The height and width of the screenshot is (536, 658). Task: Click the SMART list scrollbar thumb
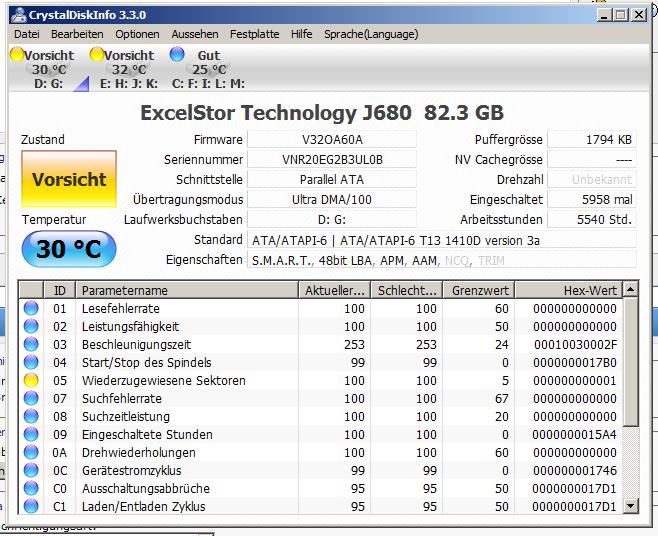point(630,362)
